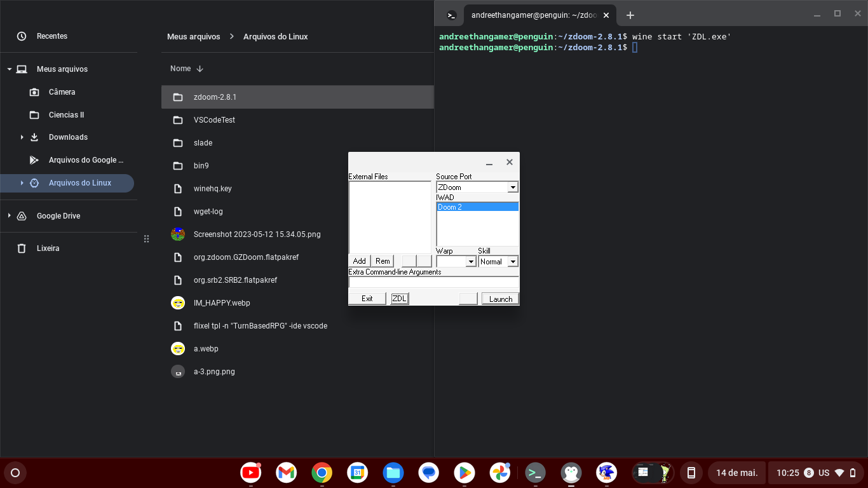This screenshot has height=488, width=868.
Task: Select org.srb2.SRB2.flatpakref file
Action: tap(254, 280)
